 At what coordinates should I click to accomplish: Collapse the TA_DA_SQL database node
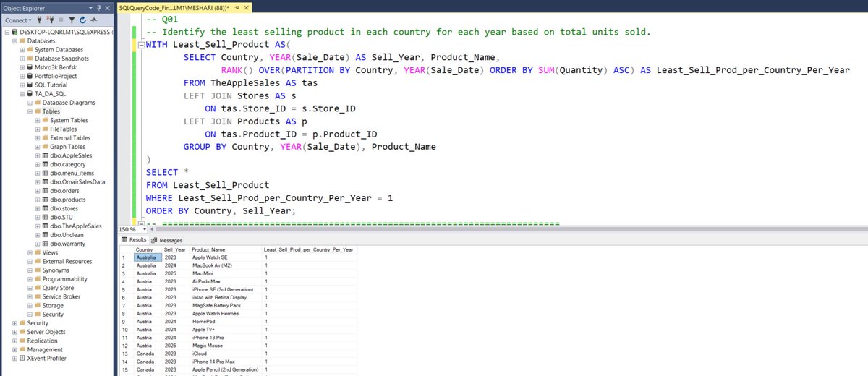tap(22, 94)
